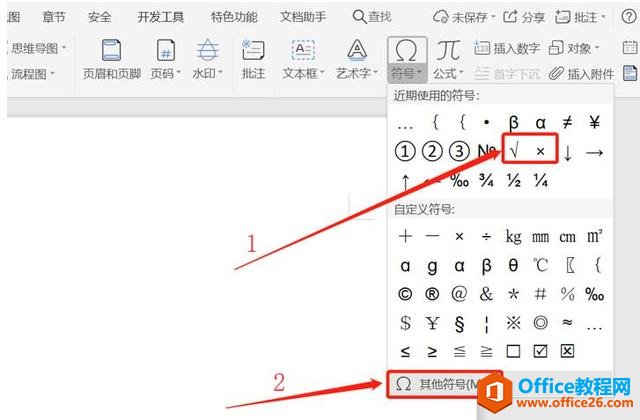Insert the + plus sign symbol
The height and width of the screenshot is (420, 640).
coord(405,236)
